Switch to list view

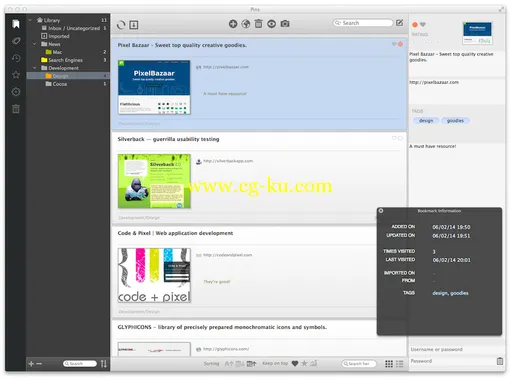coord(399,364)
